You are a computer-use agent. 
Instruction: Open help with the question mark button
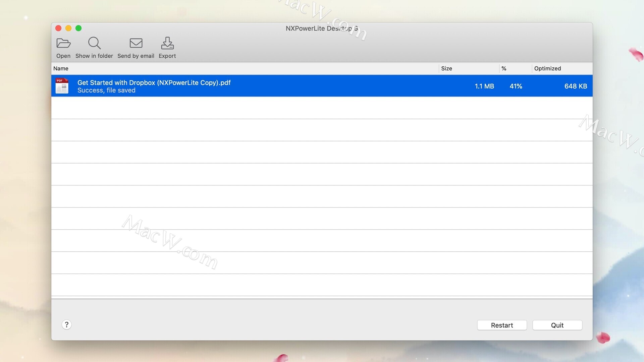67,324
